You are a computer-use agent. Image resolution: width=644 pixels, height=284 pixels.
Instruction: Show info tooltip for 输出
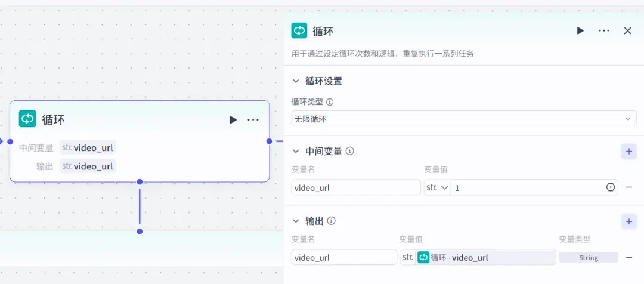click(x=332, y=221)
